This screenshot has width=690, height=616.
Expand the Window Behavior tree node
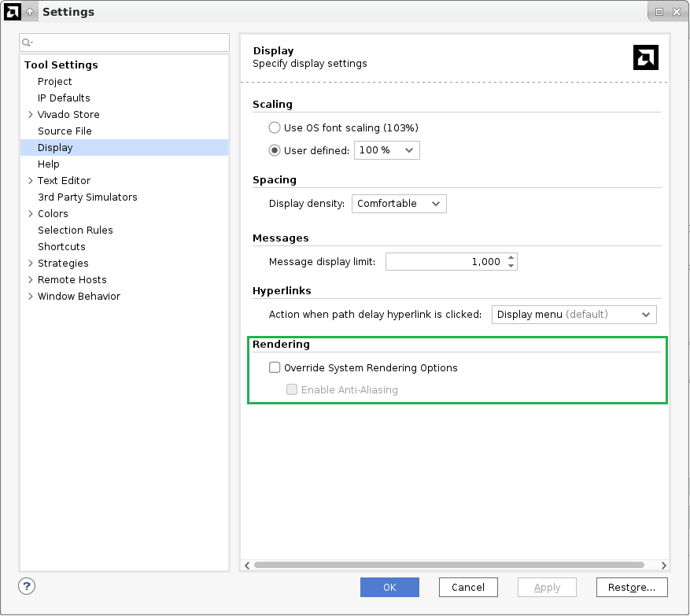tap(31, 296)
